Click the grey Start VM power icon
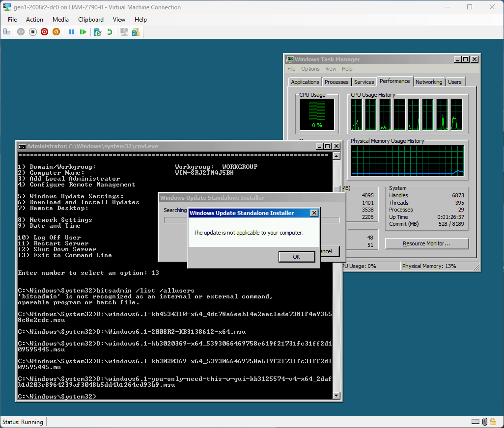The width and height of the screenshot is (504, 428). (21, 32)
